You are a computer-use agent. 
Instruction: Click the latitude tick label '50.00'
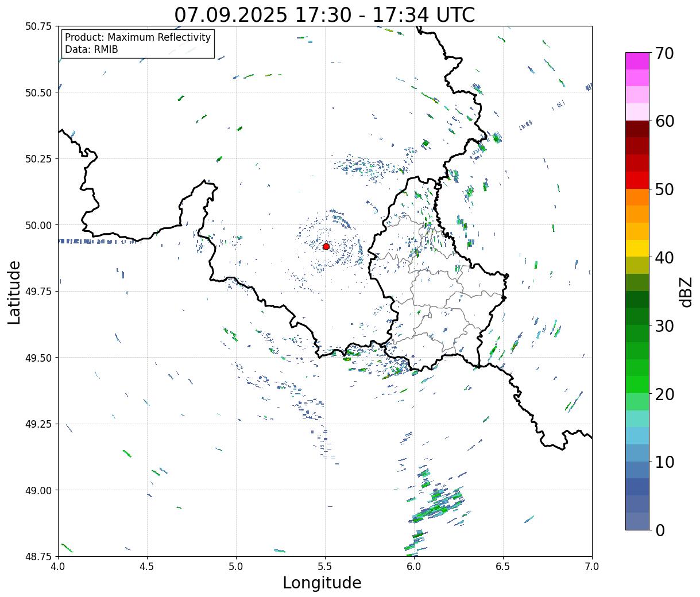(x=38, y=225)
